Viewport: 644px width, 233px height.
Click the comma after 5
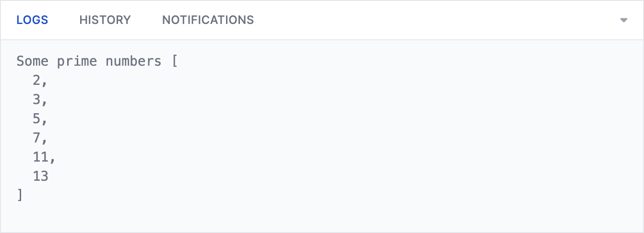[45, 121]
